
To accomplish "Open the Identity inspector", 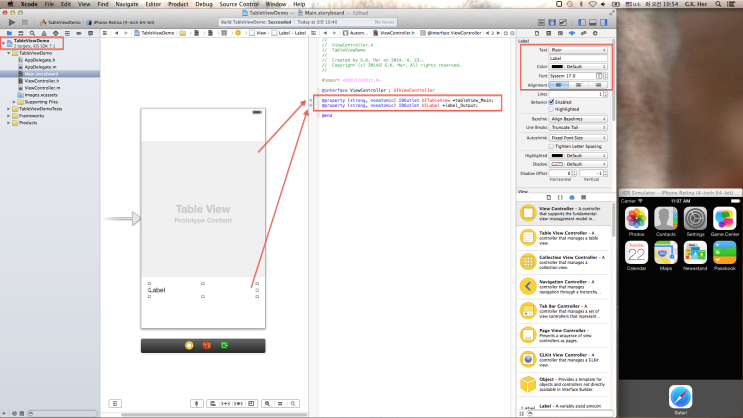I will coord(560,33).
